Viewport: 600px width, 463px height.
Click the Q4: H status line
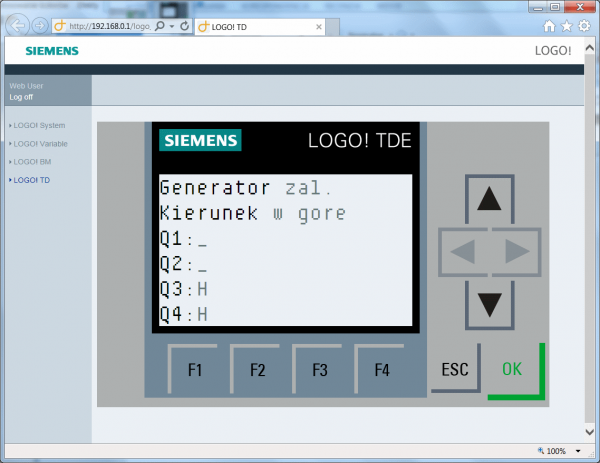(x=184, y=314)
